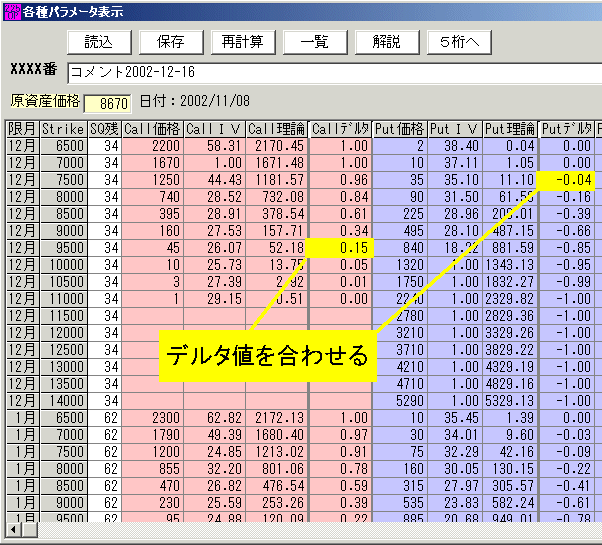602x545 pixels.
Task: Click the comment field containing コメント2002-12-16
Action: 334,73
